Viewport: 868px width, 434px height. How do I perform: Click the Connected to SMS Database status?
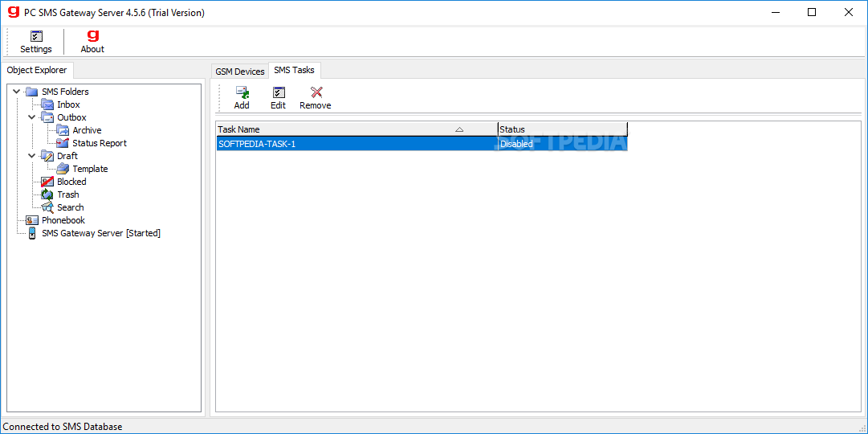click(62, 427)
